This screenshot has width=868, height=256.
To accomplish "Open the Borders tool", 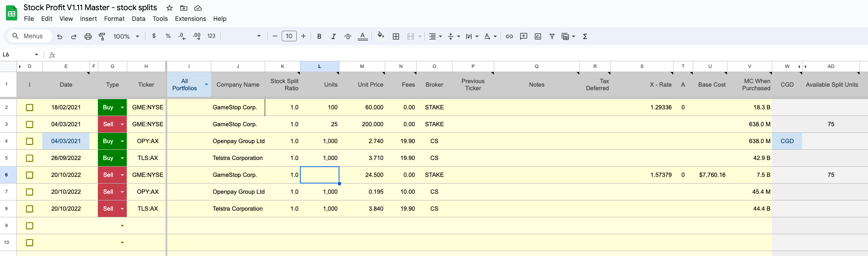I will [x=396, y=36].
